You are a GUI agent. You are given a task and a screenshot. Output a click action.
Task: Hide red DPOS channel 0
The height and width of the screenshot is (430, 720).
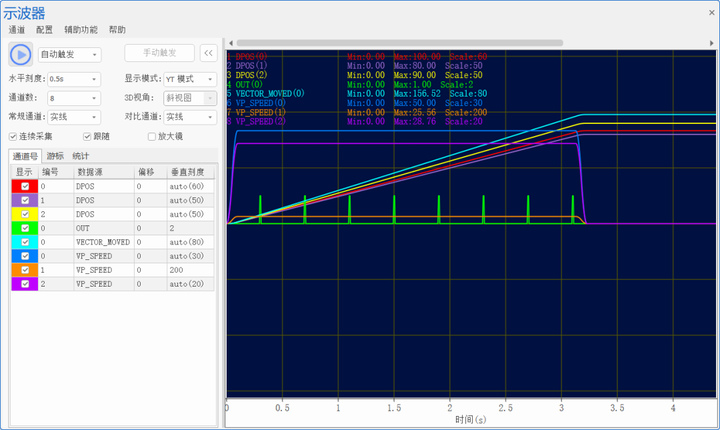[x=25, y=187]
